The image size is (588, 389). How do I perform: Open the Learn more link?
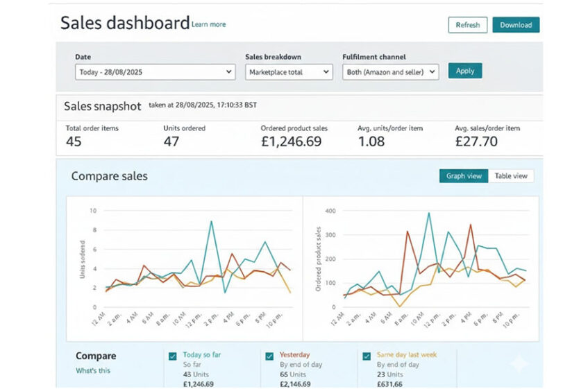pyautogui.click(x=208, y=24)
